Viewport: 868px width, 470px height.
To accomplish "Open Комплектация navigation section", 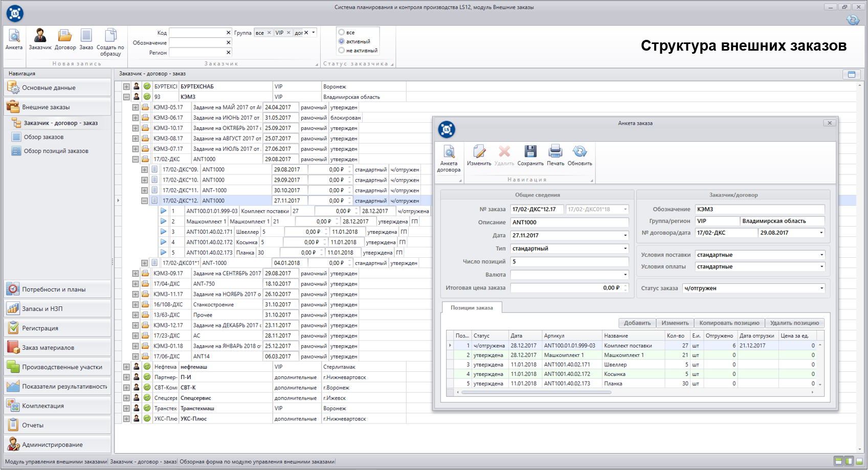I will pos(57,406).
